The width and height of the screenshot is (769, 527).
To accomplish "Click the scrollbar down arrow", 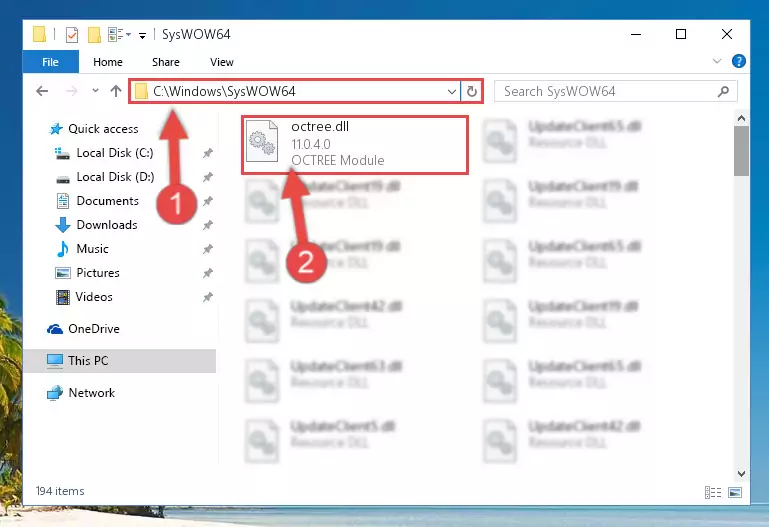I will click(x=741, y=474).
